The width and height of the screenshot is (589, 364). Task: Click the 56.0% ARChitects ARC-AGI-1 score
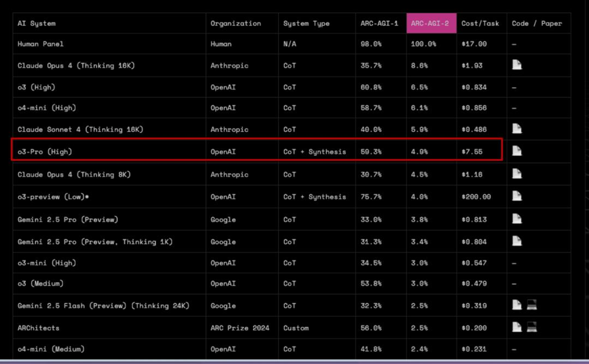pos(371,328)
